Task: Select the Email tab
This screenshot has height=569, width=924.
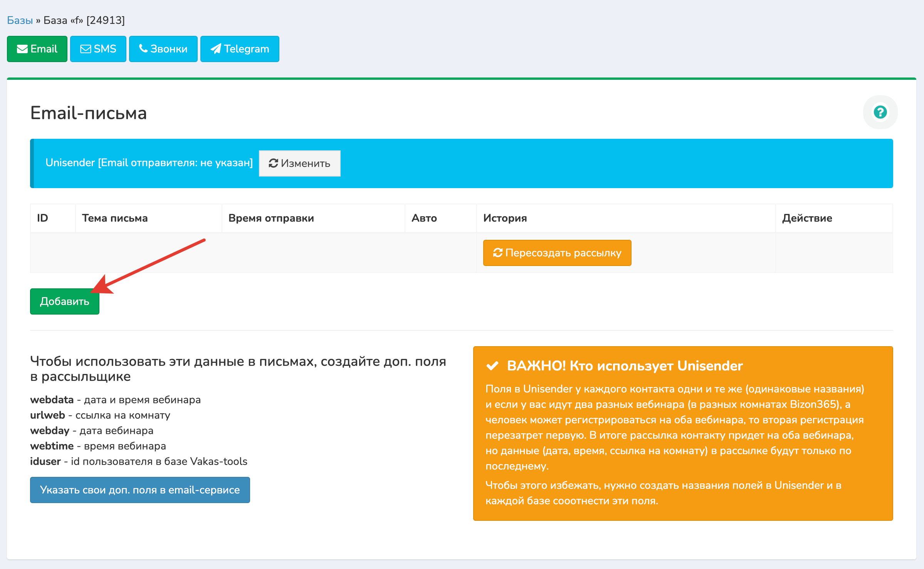Action: [x=37, y=49]
